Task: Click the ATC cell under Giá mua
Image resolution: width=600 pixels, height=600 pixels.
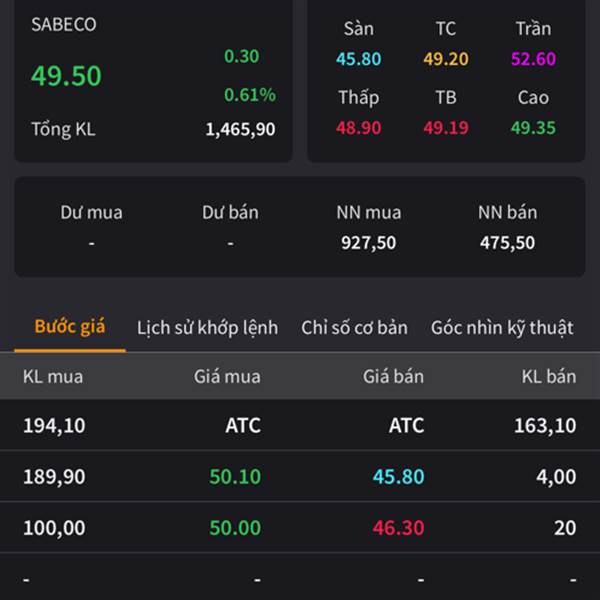Action: pyautogui.click(x=243, y=426)
